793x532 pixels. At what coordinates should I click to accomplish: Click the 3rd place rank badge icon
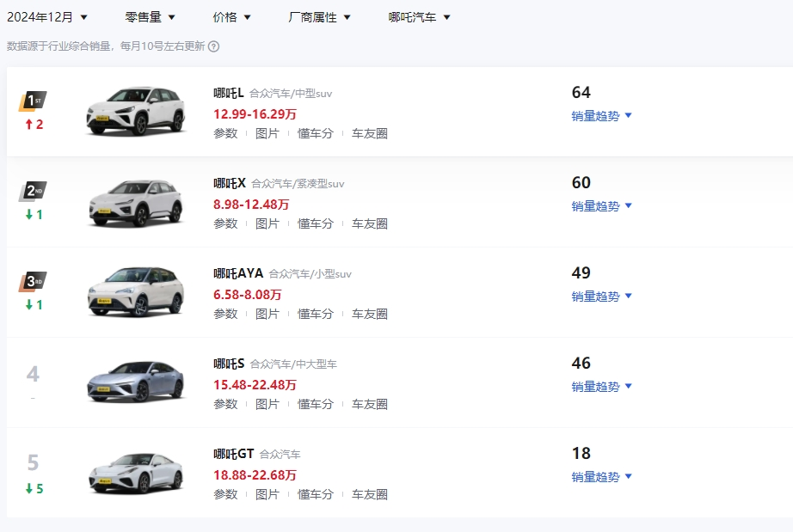34,282
